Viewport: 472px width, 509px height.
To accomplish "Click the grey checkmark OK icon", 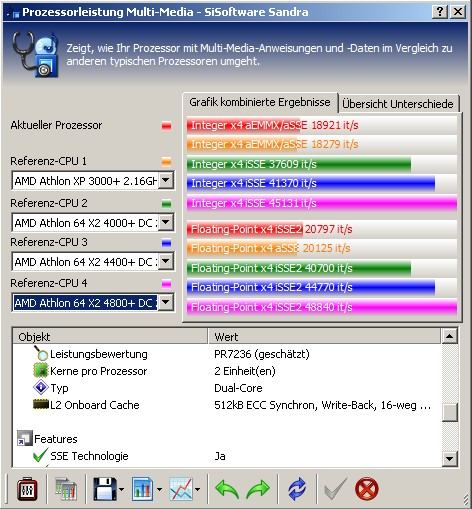I will [335, 489].
